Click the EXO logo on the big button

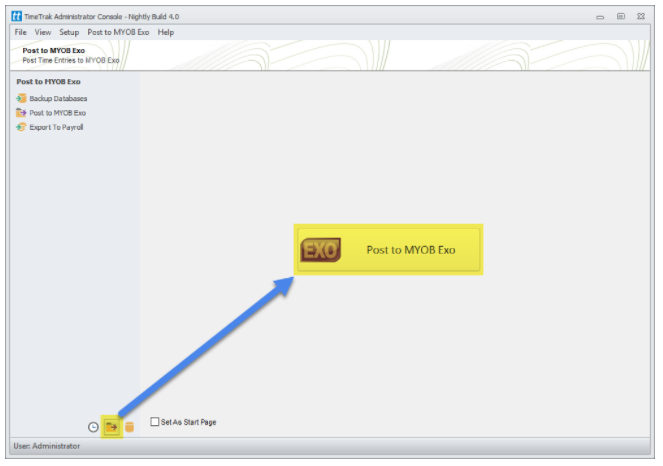(321, 250)
